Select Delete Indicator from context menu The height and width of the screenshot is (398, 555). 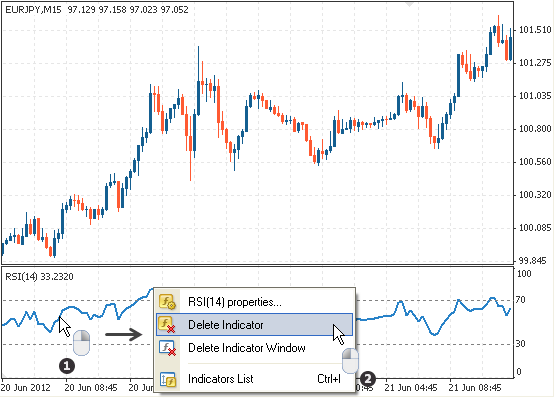254,325
